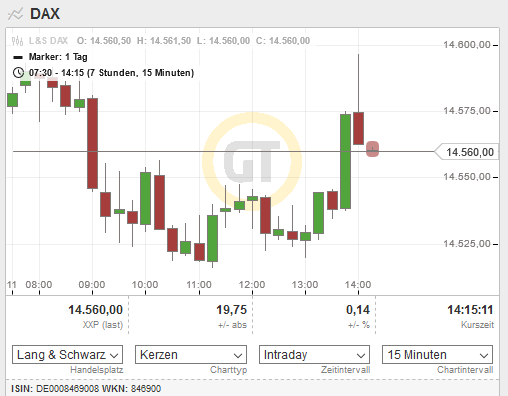Click the 14.575,00 axis label
The image size is (508, 396).
pyautogui.click(x=467, y=111)
